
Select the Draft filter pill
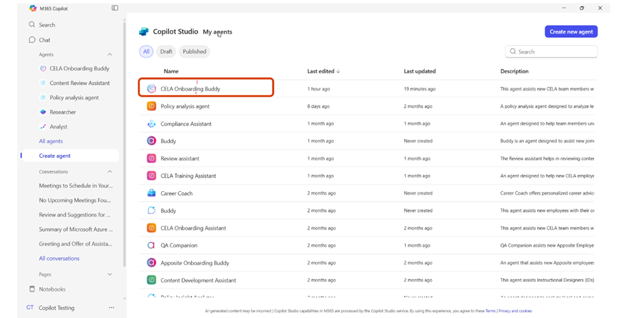[x=166, y=51]
